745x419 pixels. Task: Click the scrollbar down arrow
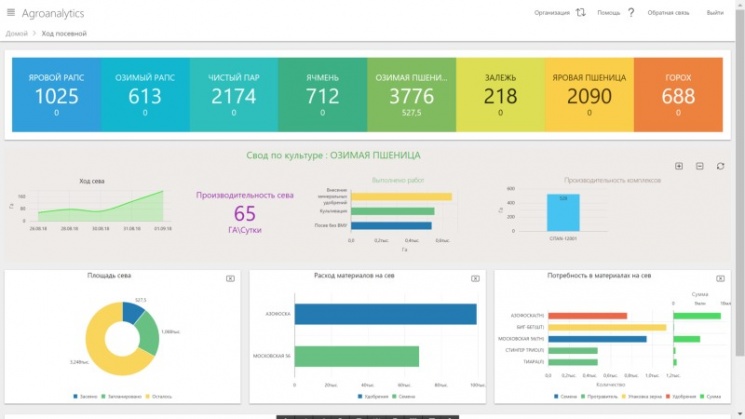[740, 414]
